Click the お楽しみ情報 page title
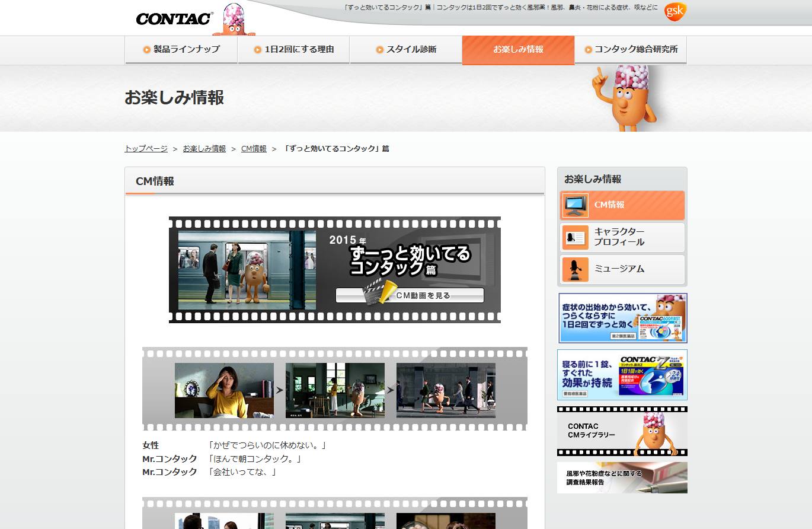The height and width of the screenshot is (529, 812). 174,98
